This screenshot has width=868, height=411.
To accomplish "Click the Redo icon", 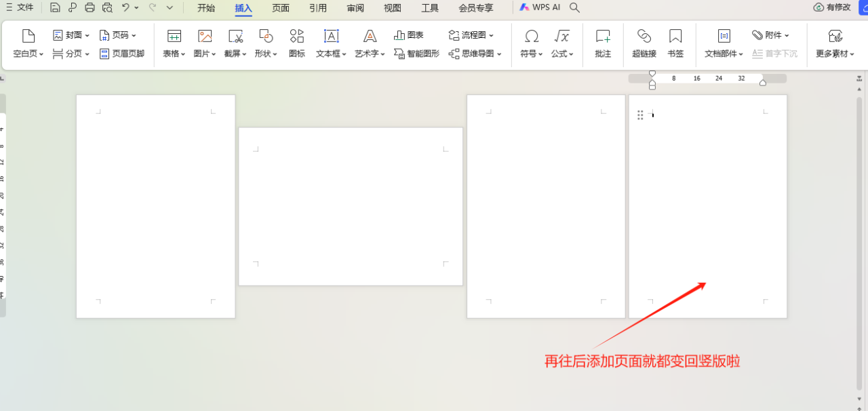I will (153, 7).
